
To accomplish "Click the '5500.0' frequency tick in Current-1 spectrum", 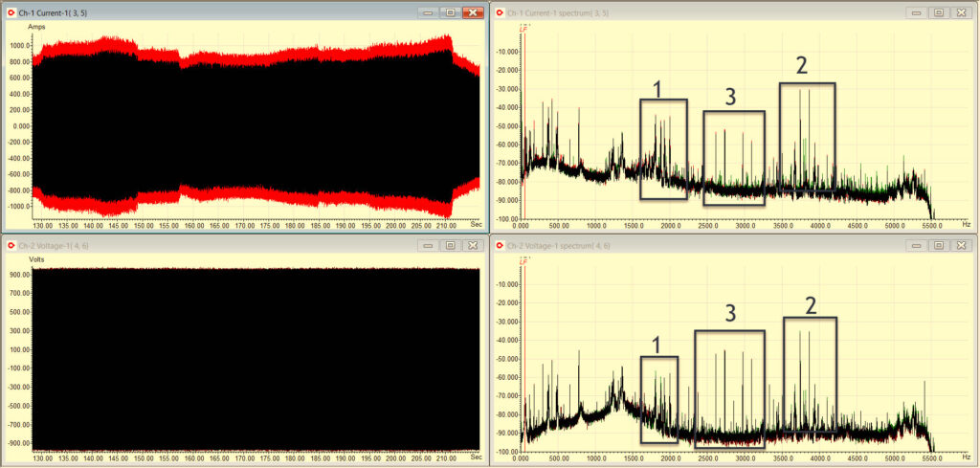I will [932, 225].
